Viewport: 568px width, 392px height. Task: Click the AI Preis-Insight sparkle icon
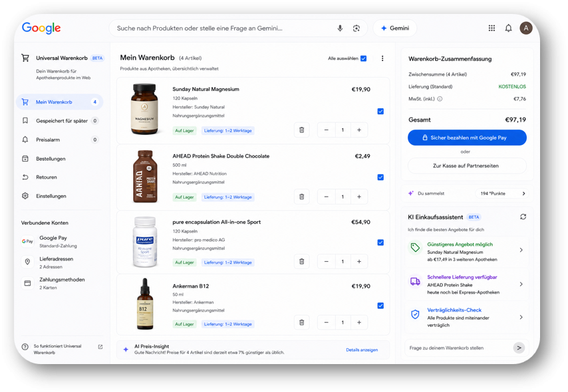(126, 349)
